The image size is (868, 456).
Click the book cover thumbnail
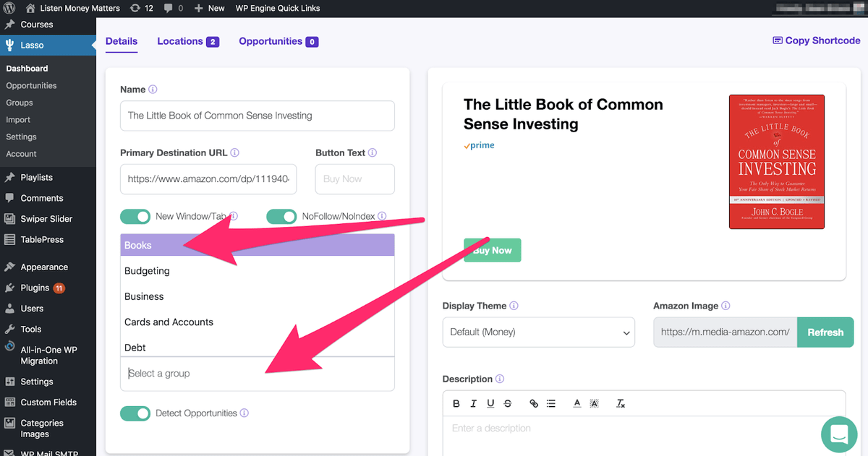[x=777, y=162]
